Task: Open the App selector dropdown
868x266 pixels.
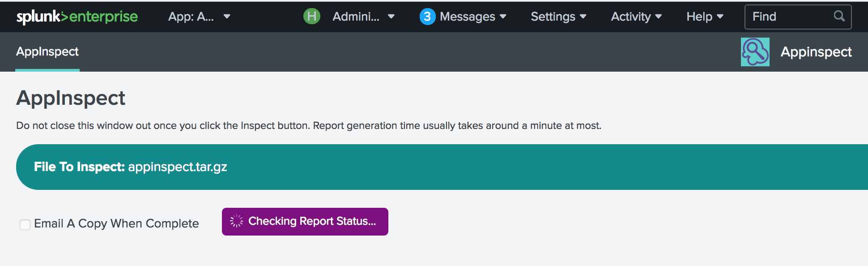Action: coord(199,17)
